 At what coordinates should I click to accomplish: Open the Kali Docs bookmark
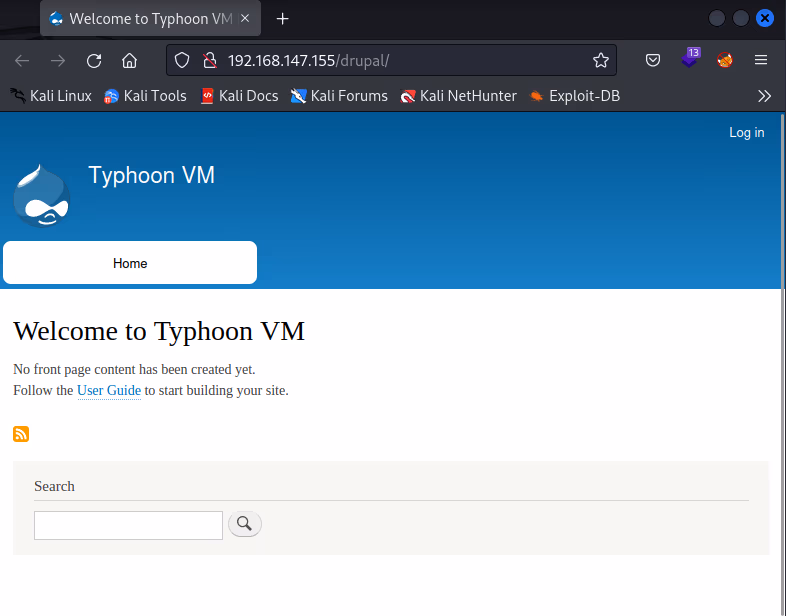tap(240, 96)
